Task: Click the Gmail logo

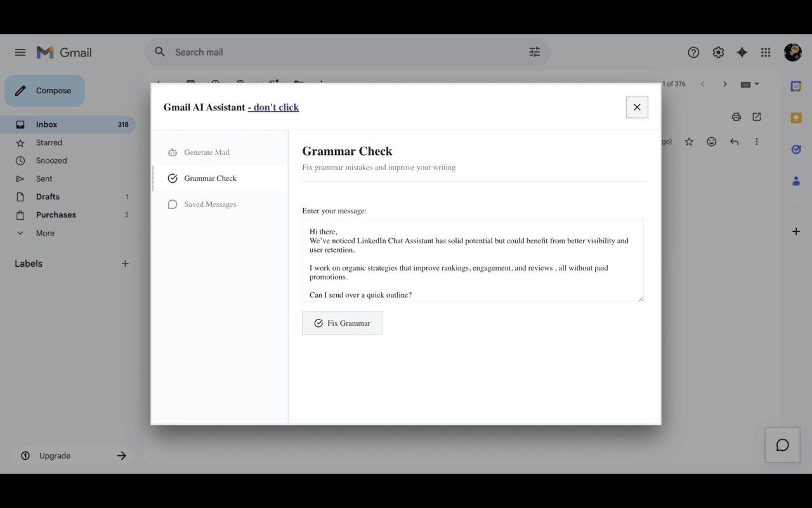Action: tap(64, 52)
